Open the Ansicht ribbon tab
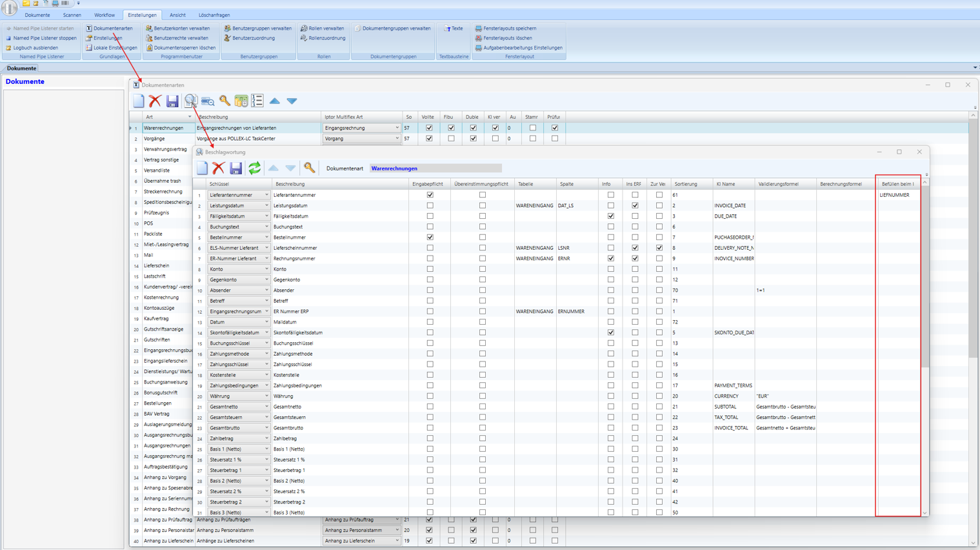The height and width of the screenshot is (550, 980). (x=177, y=15)
